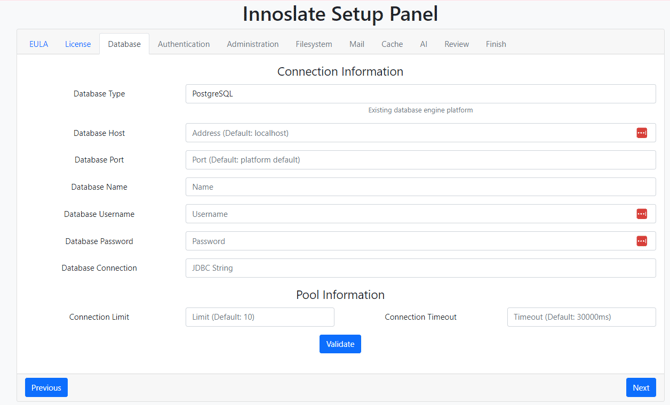Screen dimensions: 670x405
Task: Click into the Database Name field
Action: (x=420, y=187)
